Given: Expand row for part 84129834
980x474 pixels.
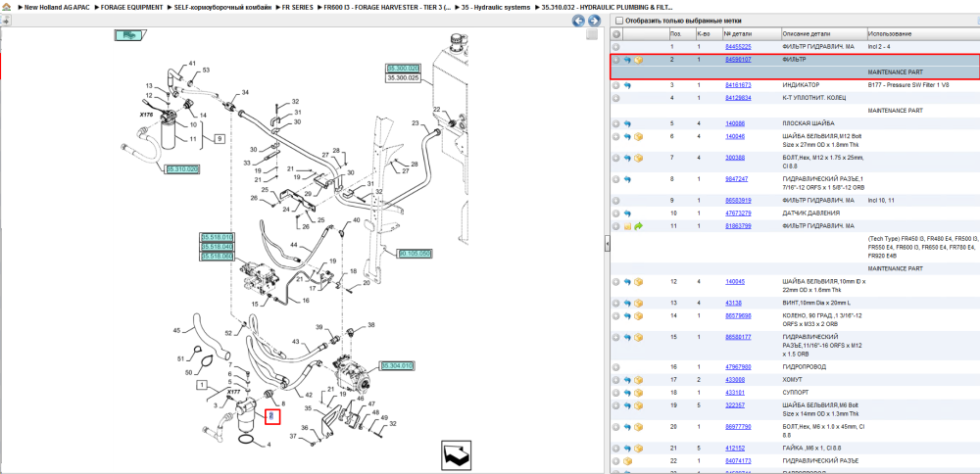Looking at the screenshot, I should tap(616, 98).
